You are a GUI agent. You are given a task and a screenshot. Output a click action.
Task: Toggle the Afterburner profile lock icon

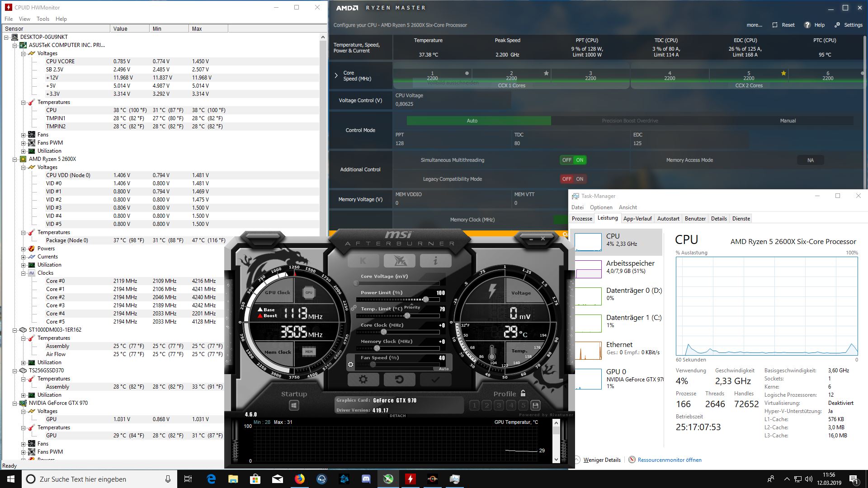[x=523, y=393]
